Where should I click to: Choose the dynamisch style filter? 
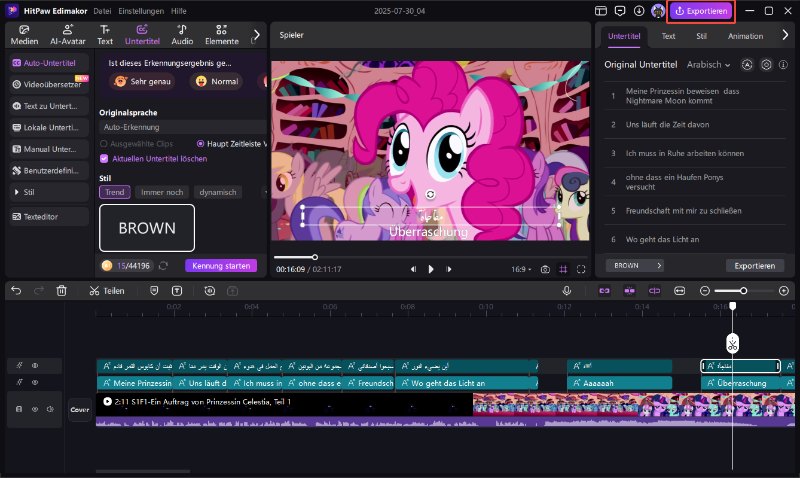click(x=218, y=192)
